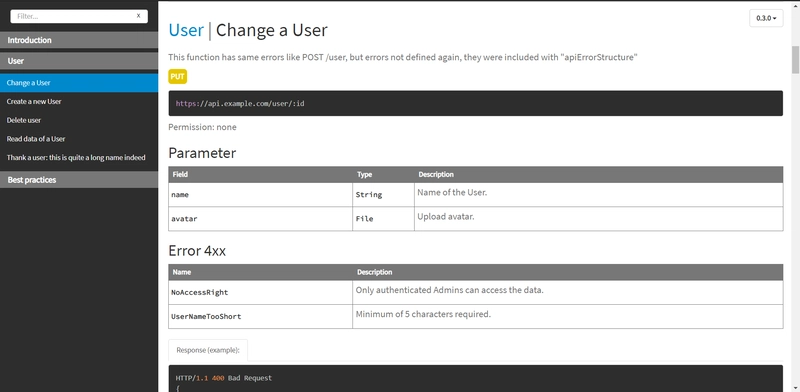Click the api.example.com/user/:id URL code block
The image size is (800, 392).
pyautogui.click(x=476, y=103)
